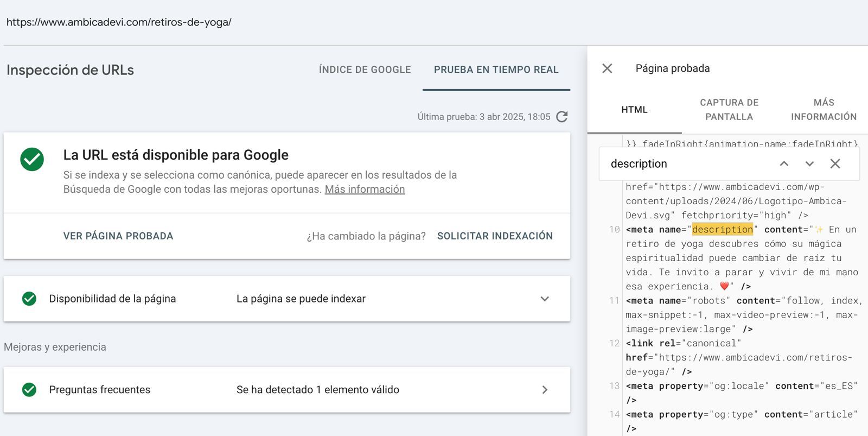This screenshot has width=868, height=436.
Task: Click SOLICITAR INDEXACIÓN button
Action: 495,236
